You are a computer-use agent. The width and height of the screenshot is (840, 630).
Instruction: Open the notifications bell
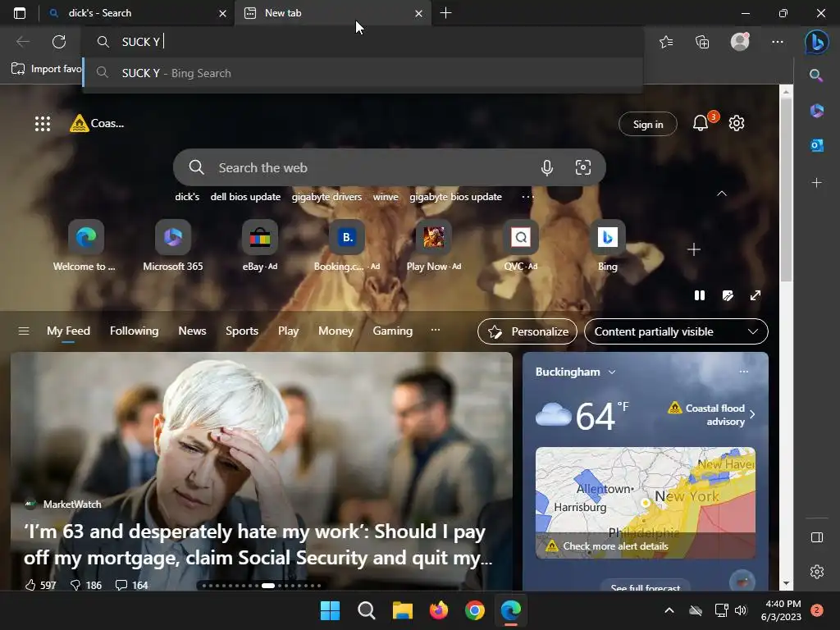pyautogui.click(x=701, y=123)
